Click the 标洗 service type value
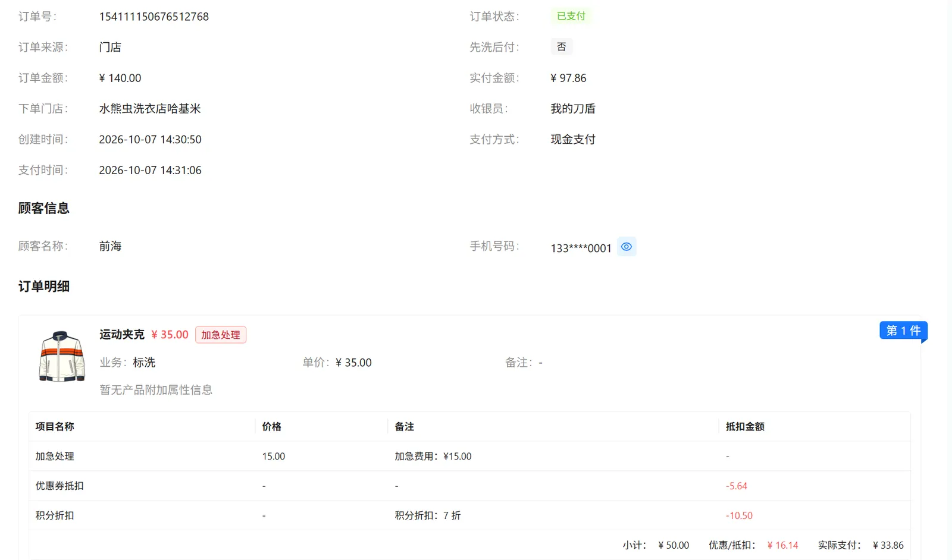Viewport: 952px width, 560px height. (x=144, y=363)
